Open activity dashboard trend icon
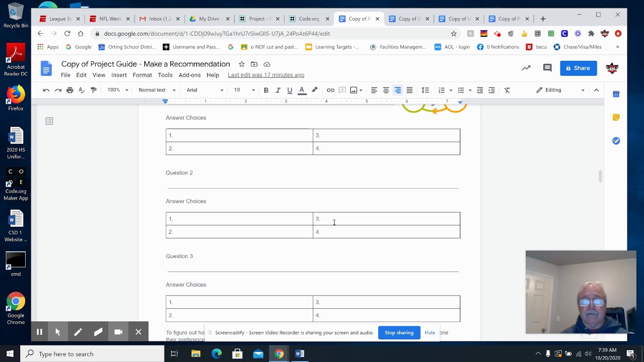 point(526,68)
